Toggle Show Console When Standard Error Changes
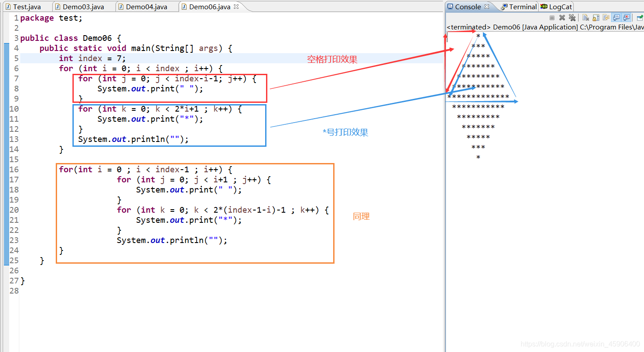 coord(626,18)
